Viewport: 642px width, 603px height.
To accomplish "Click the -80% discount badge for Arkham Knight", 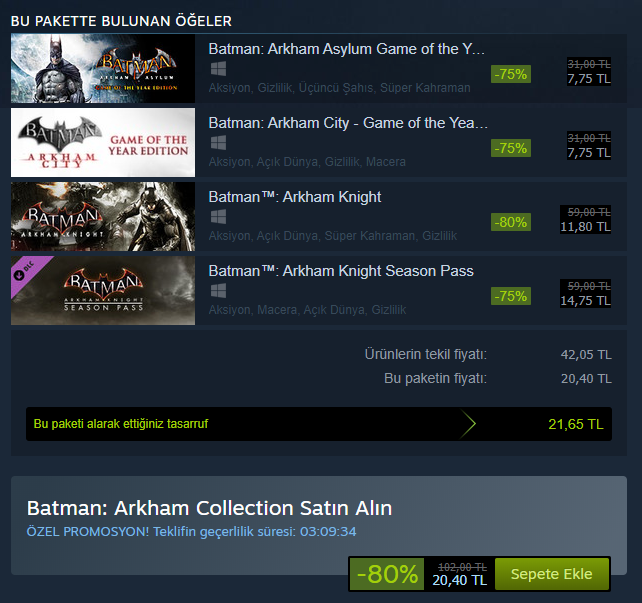I will (x=510, y=222).
